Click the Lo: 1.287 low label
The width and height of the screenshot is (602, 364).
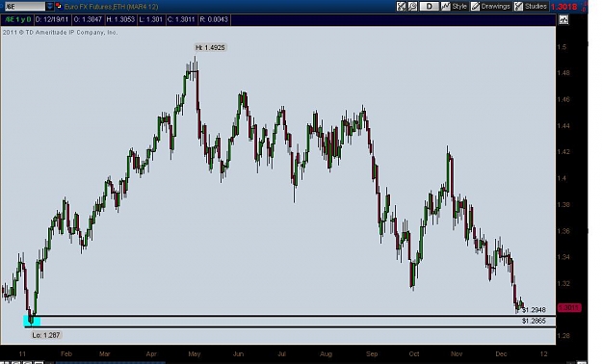46,335
